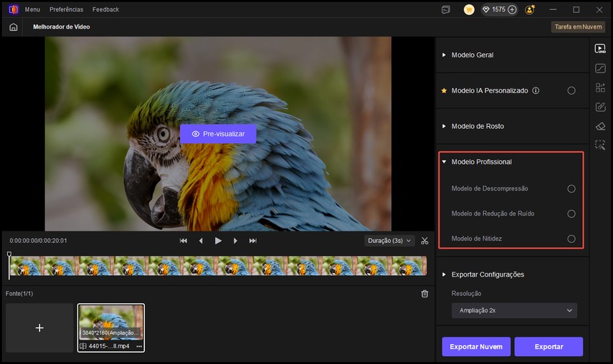Click the Resolução label
This screenshot has height=364, width=613.
point(467,294)
